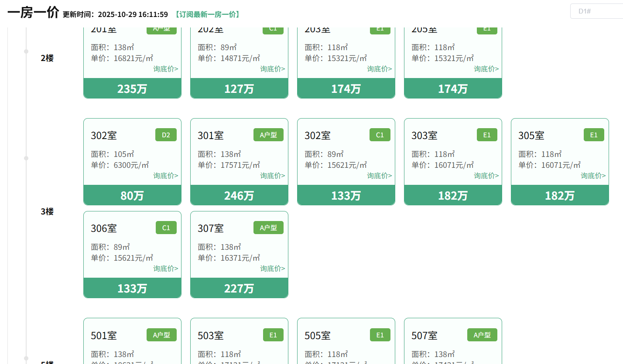Click the 80万 total price bar
Screen dimensions: 623x364
coord(132,195)
